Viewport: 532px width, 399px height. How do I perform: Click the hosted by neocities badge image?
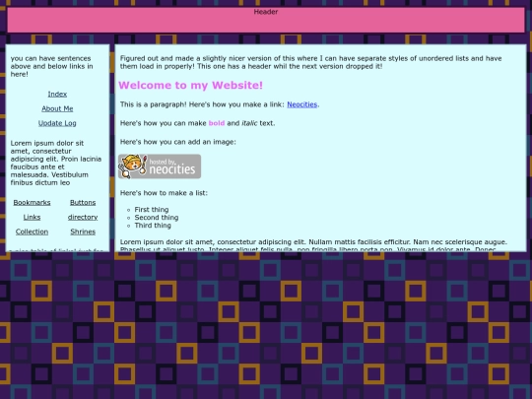tap(160, 166)
